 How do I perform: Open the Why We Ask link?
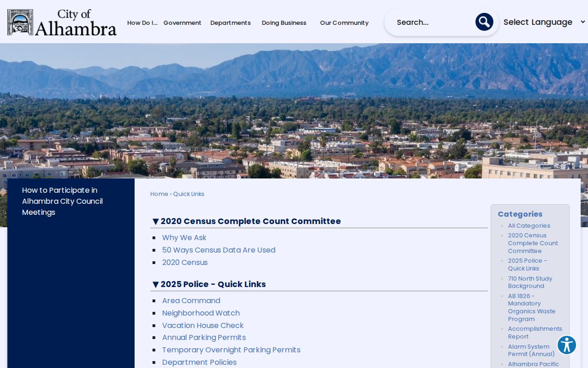184,238
